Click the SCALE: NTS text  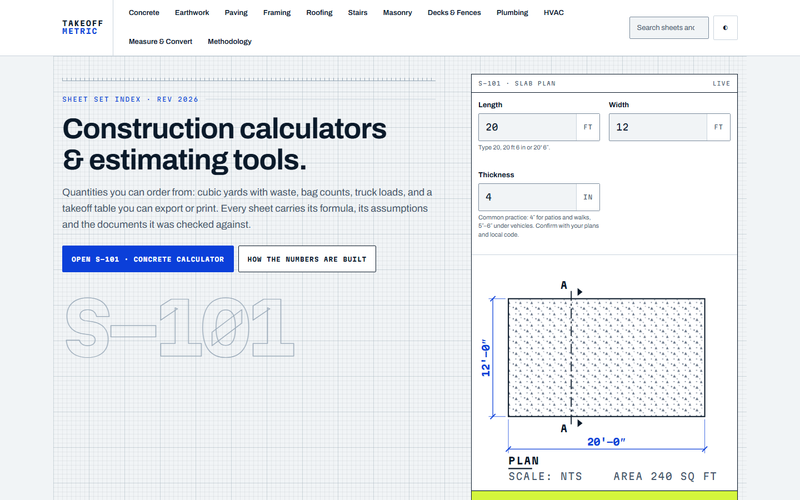(545, 476)
